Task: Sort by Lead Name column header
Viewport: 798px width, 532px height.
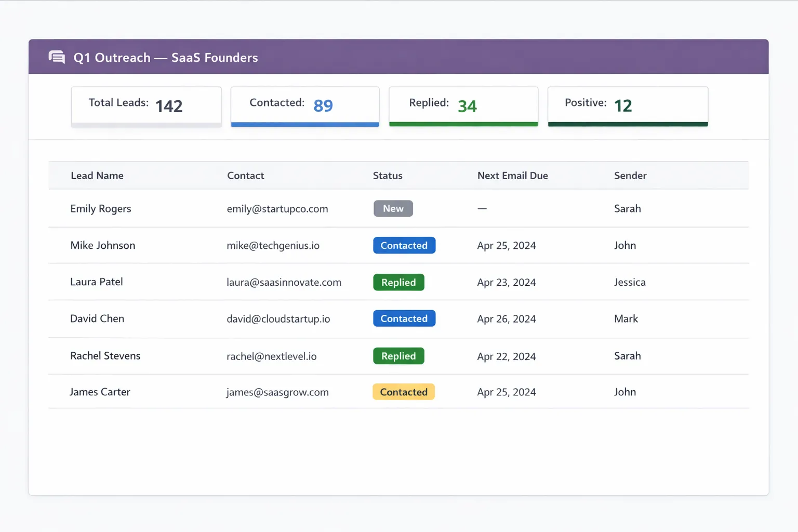Action: pyautogui.click(x=97, y=176)
